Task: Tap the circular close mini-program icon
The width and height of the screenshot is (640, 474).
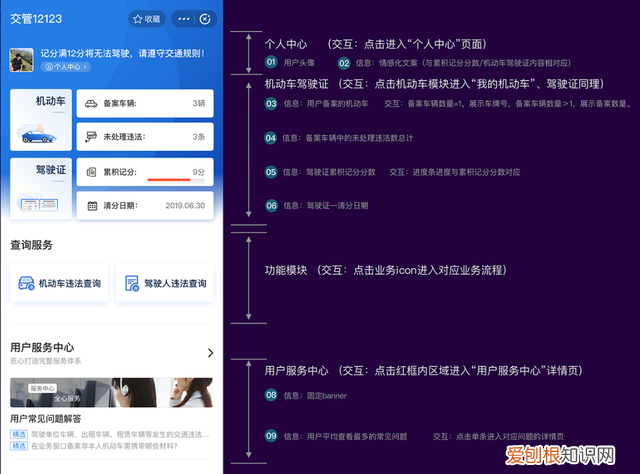Action: (205, 19)
